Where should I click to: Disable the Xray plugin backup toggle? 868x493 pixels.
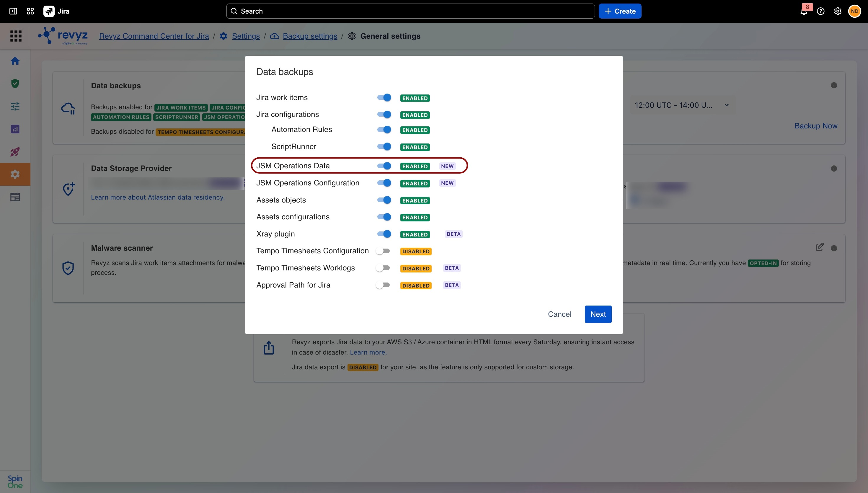(x=384, y=234)
